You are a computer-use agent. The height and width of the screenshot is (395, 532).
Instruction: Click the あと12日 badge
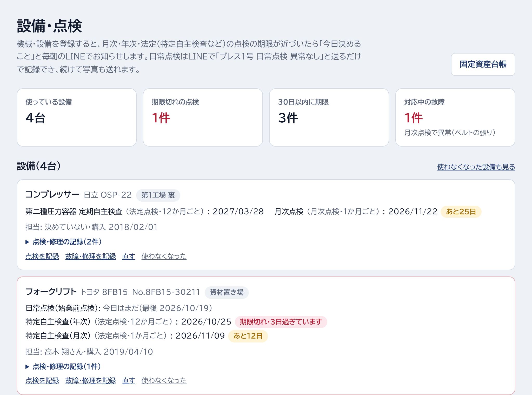[248, 336]
